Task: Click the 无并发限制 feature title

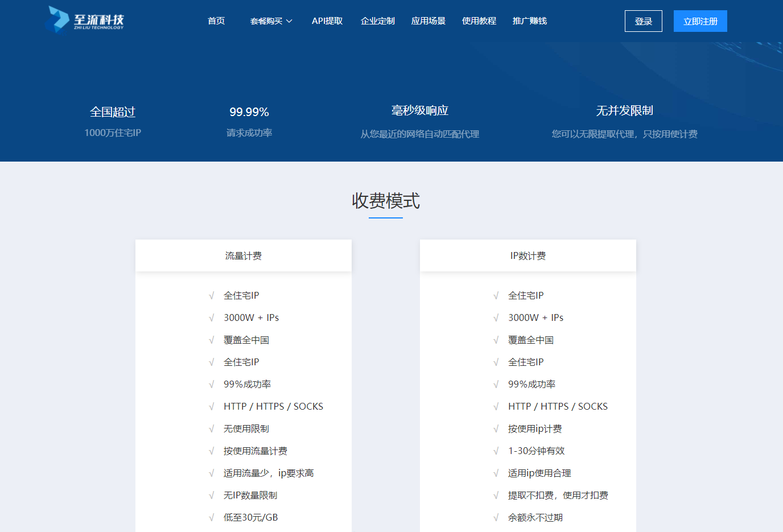Action: (624, 110)
